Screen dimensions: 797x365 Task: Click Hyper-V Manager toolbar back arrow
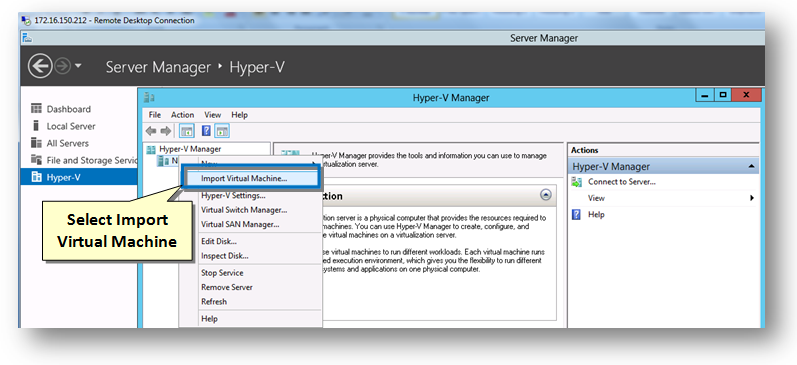[x=151, y=131]
